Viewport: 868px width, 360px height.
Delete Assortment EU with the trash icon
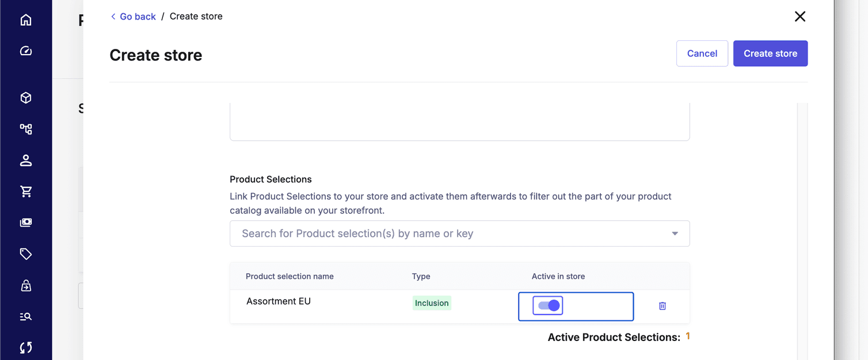tap(662, 305)
